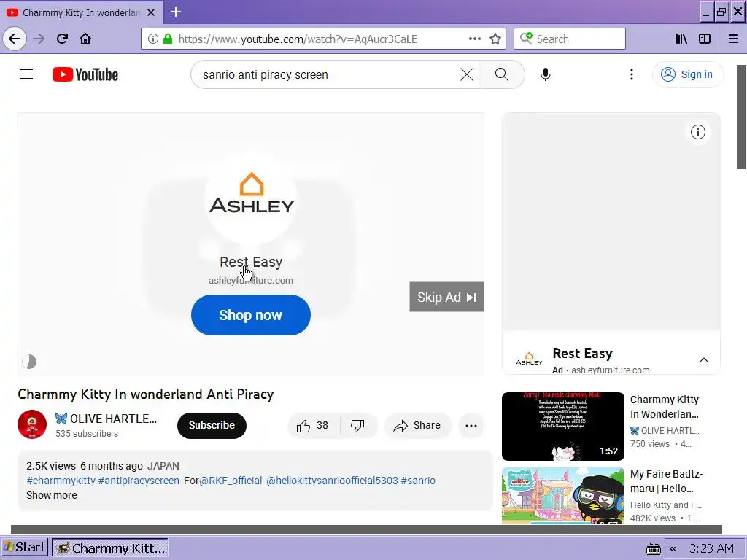Image resolution: width=747 pixels, height=560 pixels.
Task: Click Shop now in the Ashley ad
Action: (x=251, y=315)
